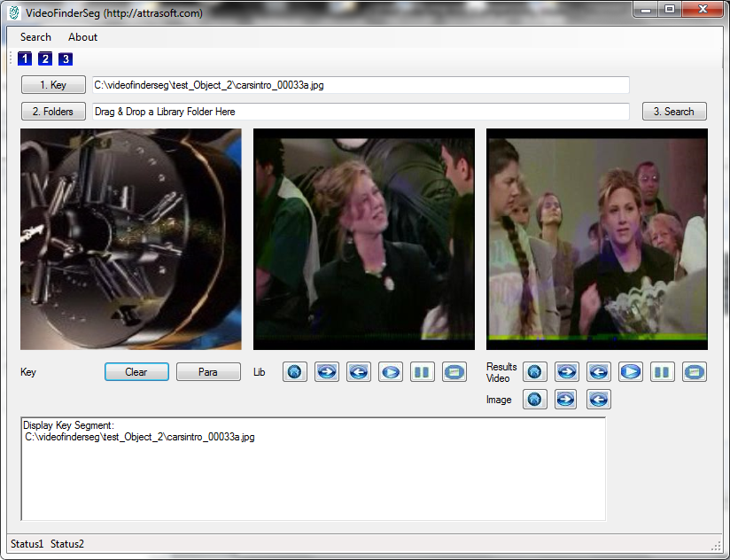Click toolbar step 3 icon

tap(66, 58)
